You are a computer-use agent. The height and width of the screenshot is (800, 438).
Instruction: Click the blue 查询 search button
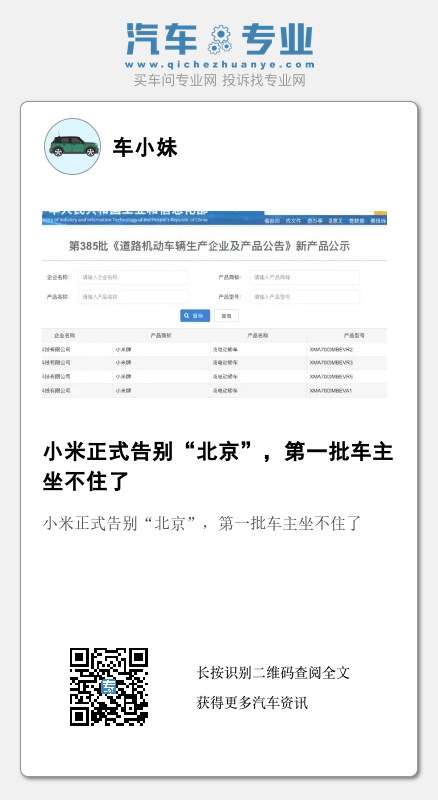click(x=194, y=316)
